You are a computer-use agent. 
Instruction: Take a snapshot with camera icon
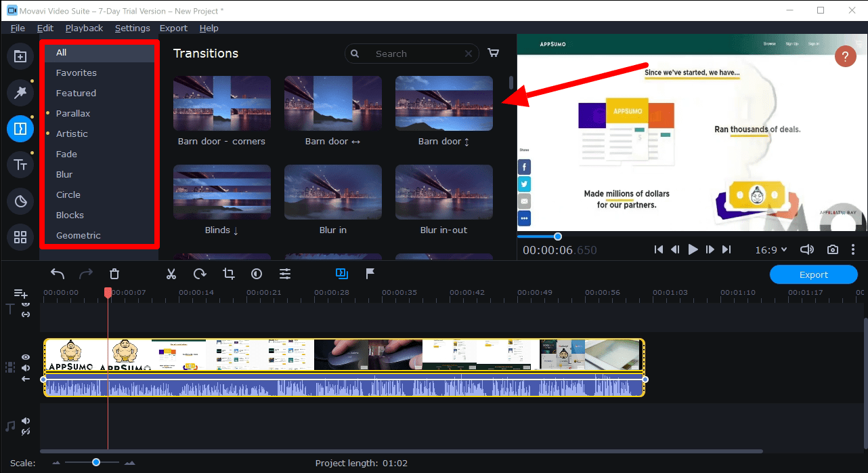tap(833, 249)
